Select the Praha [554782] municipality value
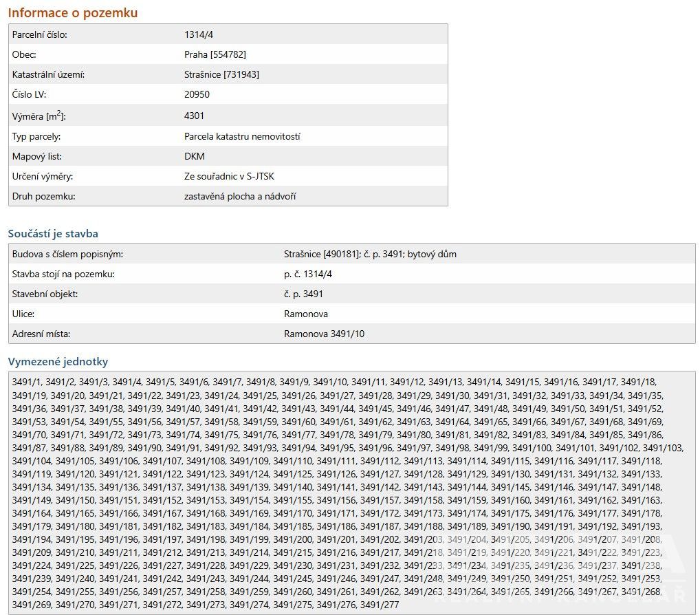This screenshot has width=700, height=615. point(215,54)
